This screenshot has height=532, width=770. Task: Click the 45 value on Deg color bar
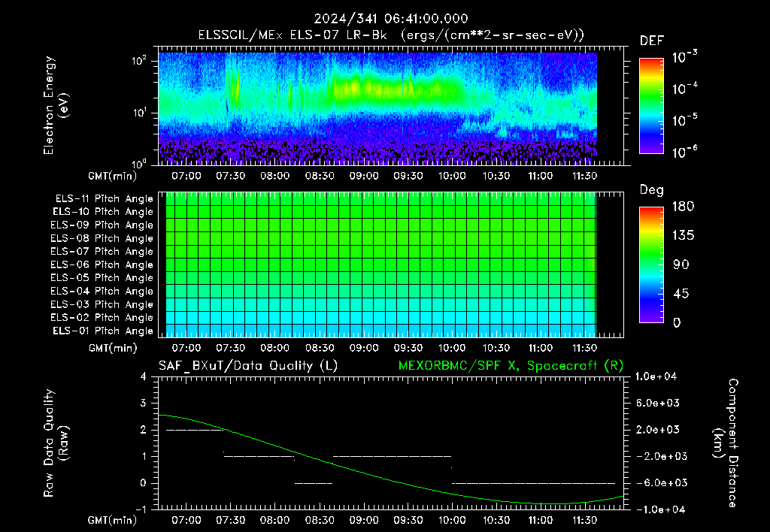click(x=681, y=294)
